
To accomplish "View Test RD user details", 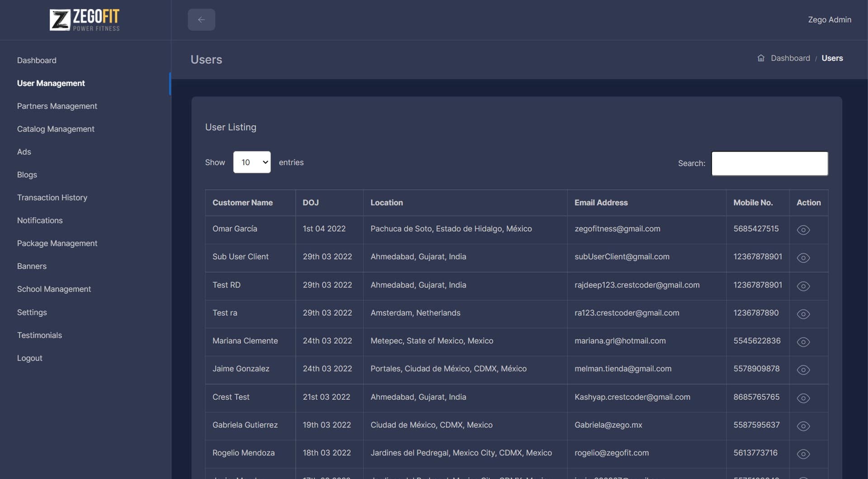I will [803, 286].
